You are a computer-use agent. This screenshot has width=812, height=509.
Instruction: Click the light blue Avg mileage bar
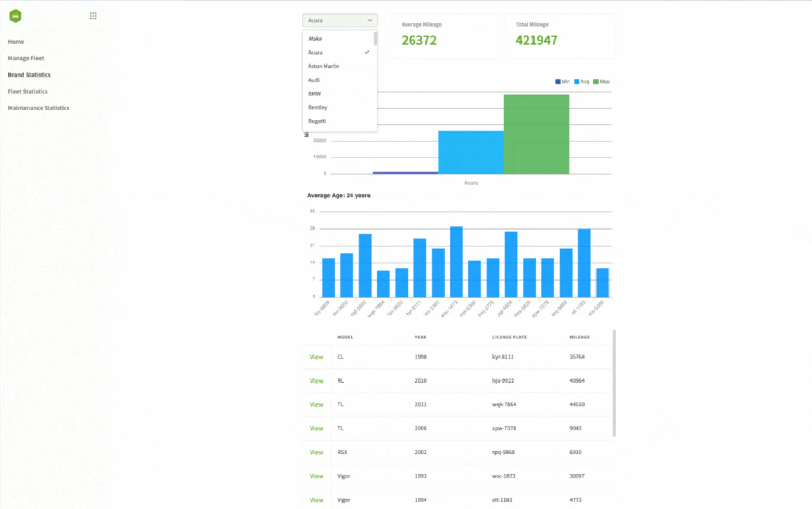[x=471, y=152]
